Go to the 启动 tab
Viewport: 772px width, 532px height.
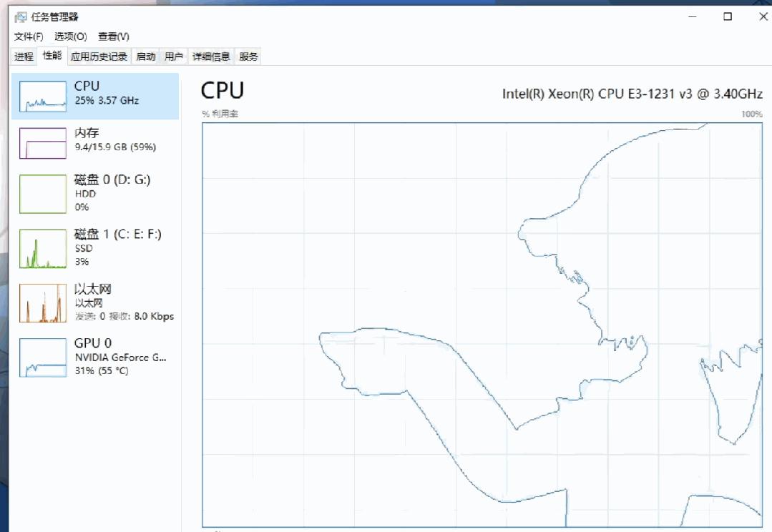coord(145,56)
